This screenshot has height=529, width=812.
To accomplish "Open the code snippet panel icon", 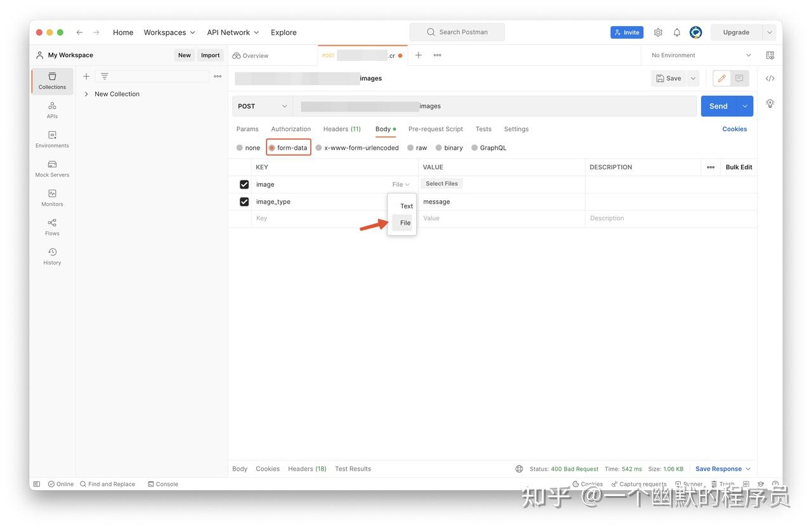I will [770, 79].
